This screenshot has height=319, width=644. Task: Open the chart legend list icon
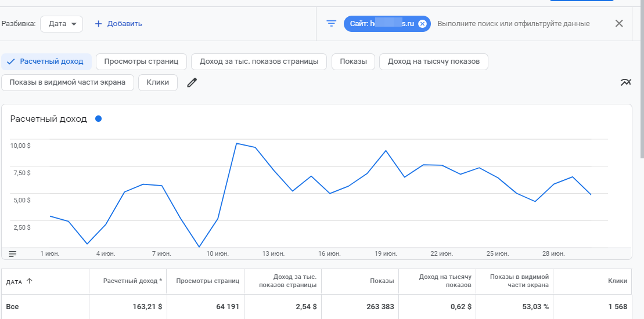[13, 253]
